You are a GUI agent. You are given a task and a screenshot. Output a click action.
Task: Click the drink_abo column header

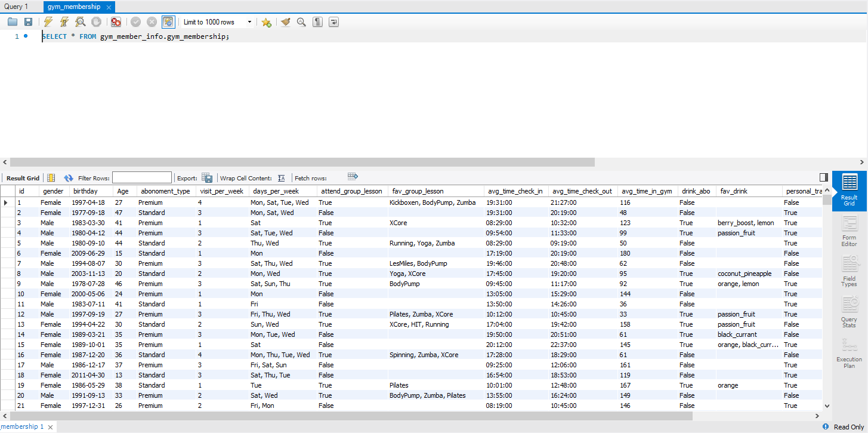696,191
